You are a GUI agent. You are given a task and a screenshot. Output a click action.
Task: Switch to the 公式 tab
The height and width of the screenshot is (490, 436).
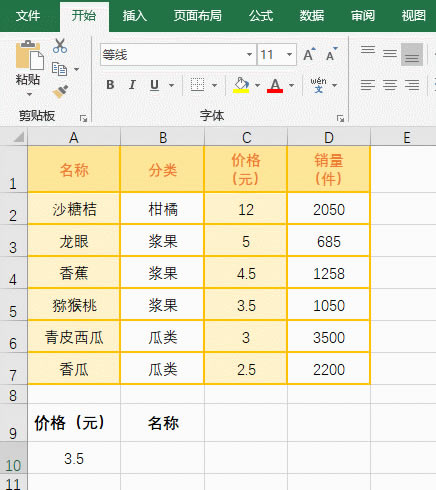(x=261, y=16)
